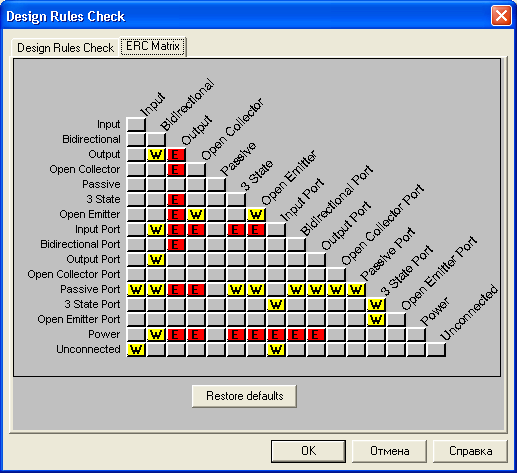The height and width of the screenshot is (473, 517).
Task: Open help with the Справка button
Action: point(470,451)
